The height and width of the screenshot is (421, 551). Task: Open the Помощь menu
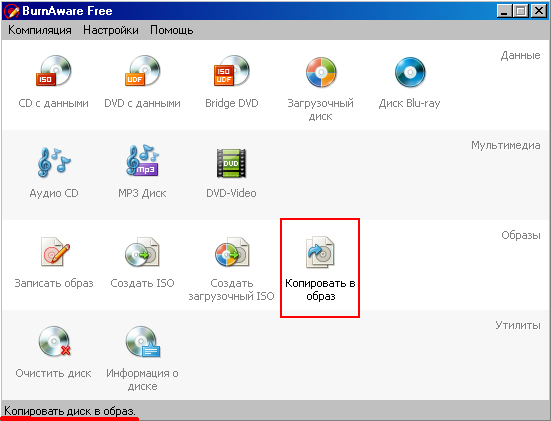point(171,30)
